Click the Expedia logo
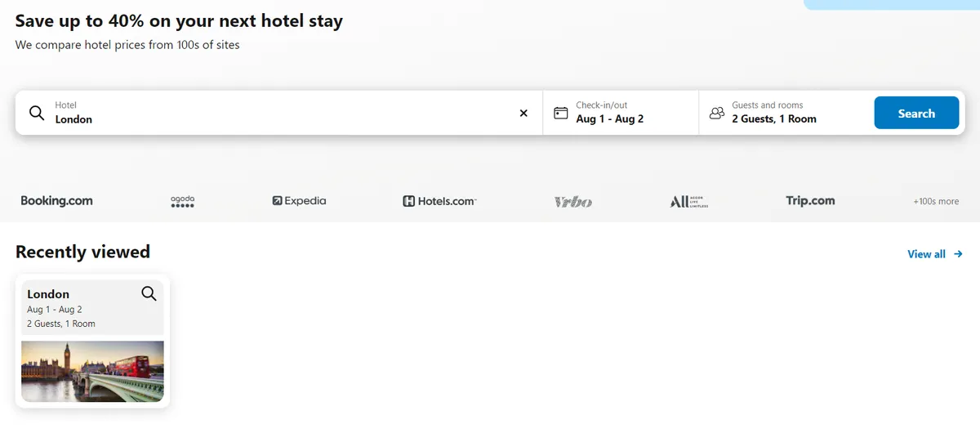Screen dimensions: 980x429 299,201
